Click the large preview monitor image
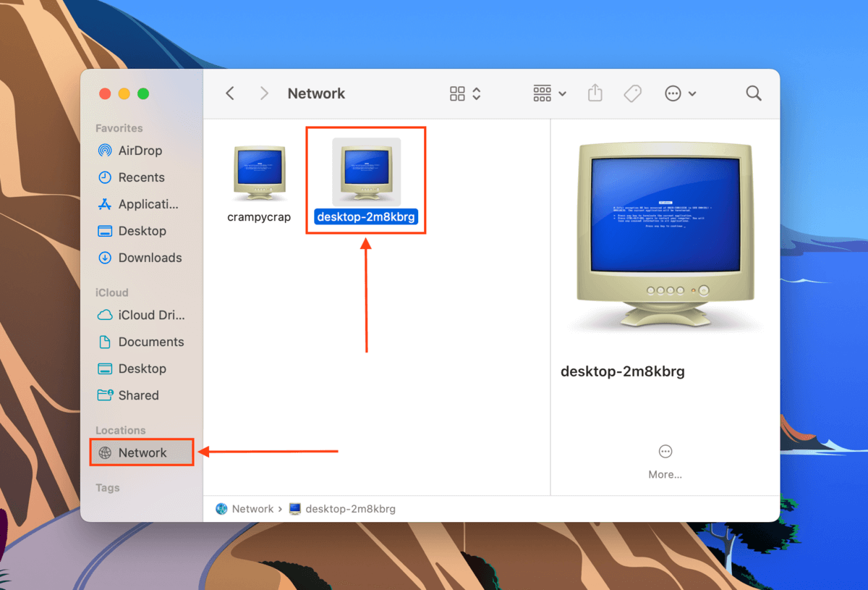Screen dimensions: 868x590 (665, 236)
